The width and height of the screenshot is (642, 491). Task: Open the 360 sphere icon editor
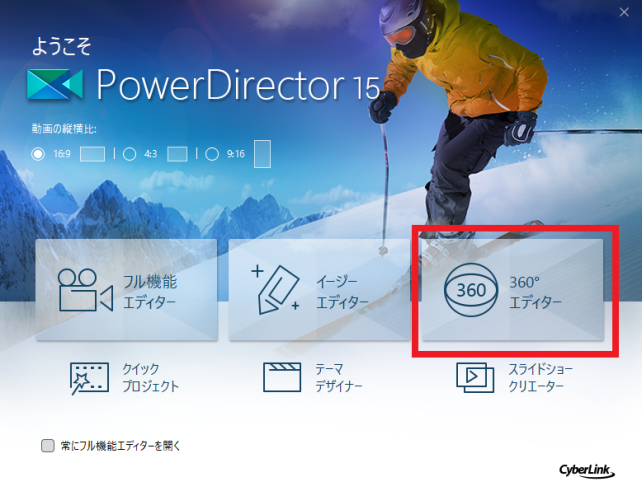click(x=471, y=290)
